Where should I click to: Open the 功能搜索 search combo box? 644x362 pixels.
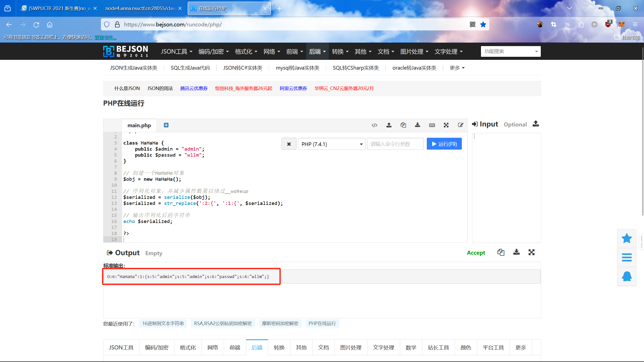click(510, 51)
